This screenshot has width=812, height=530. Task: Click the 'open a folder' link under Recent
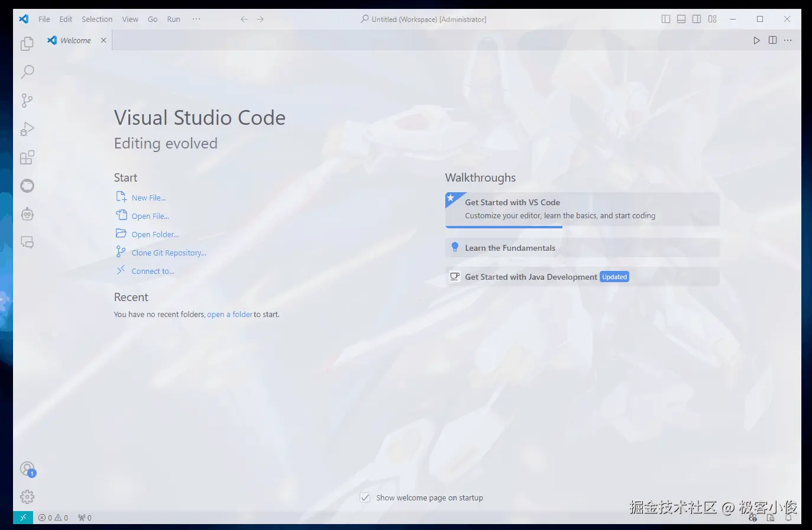tap(229, 314)
